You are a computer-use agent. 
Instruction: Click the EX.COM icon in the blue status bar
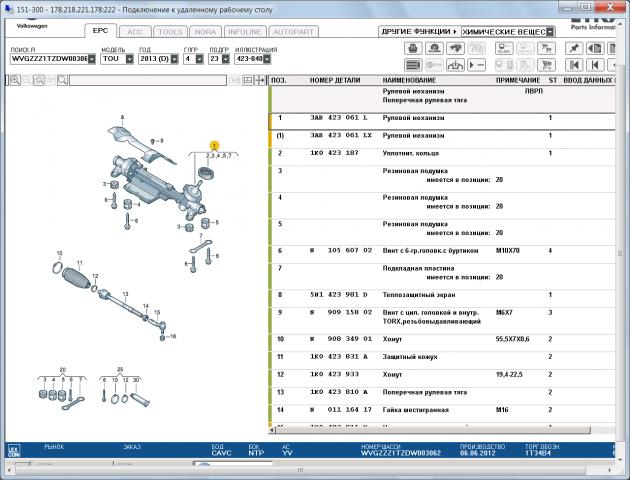pos(14,450)
